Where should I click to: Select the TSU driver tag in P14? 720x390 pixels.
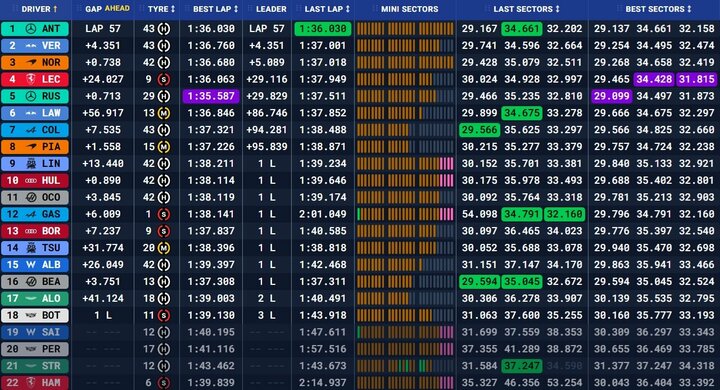[x=35, y=248]
